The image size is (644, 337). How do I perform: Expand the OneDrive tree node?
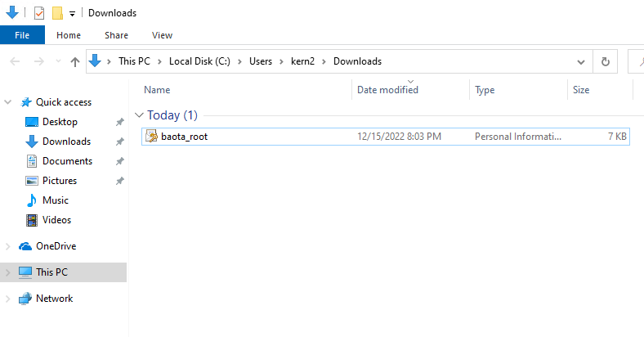(x=8, y=246)
